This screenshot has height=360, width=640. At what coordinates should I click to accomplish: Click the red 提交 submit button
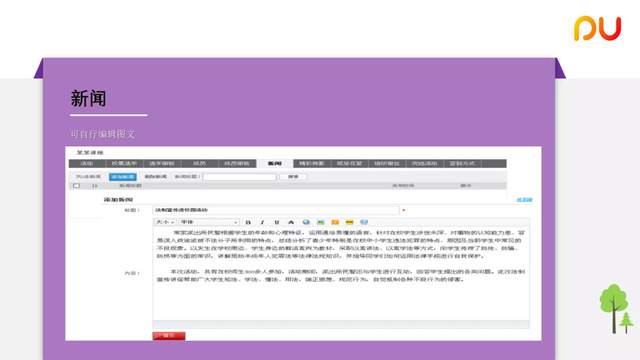point(169,336)
